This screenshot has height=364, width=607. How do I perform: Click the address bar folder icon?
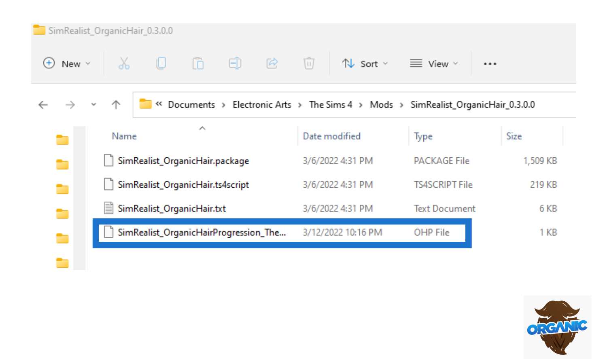point(145,104)
